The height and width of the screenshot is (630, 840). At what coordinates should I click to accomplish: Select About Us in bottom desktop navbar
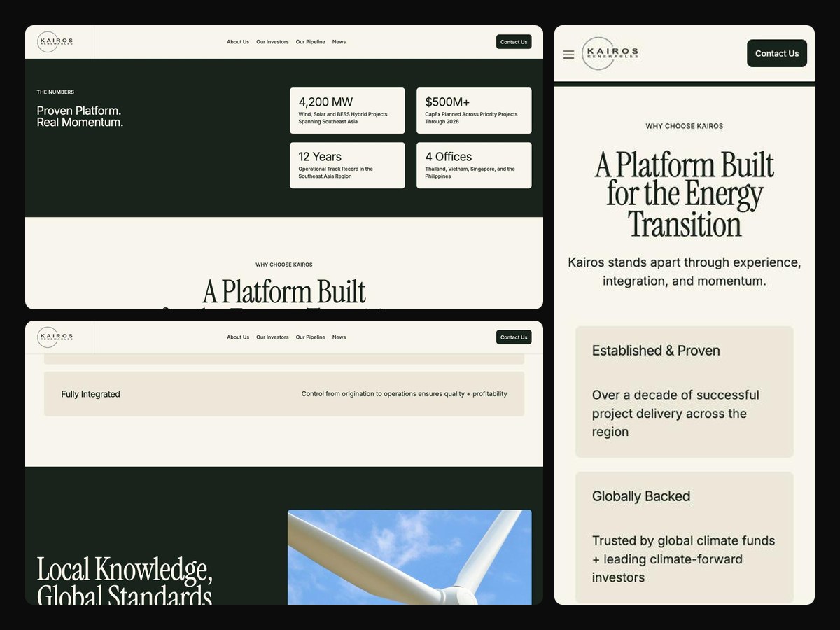tap(238, 337)
